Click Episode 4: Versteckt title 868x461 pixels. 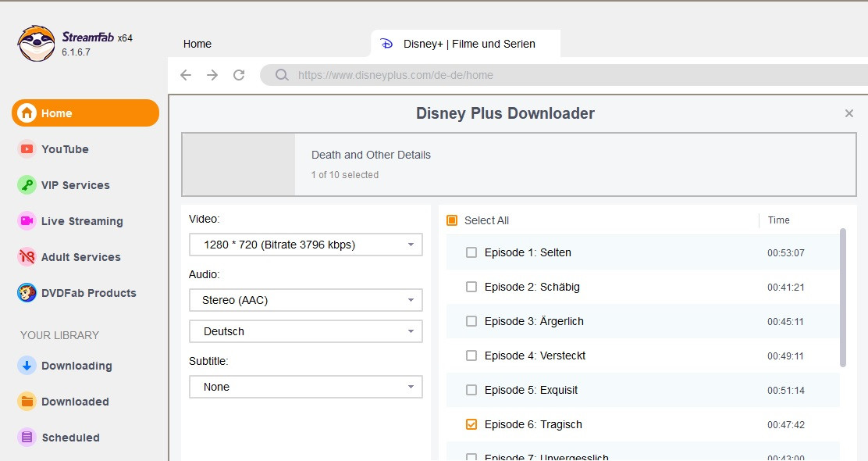coord(535,356)
